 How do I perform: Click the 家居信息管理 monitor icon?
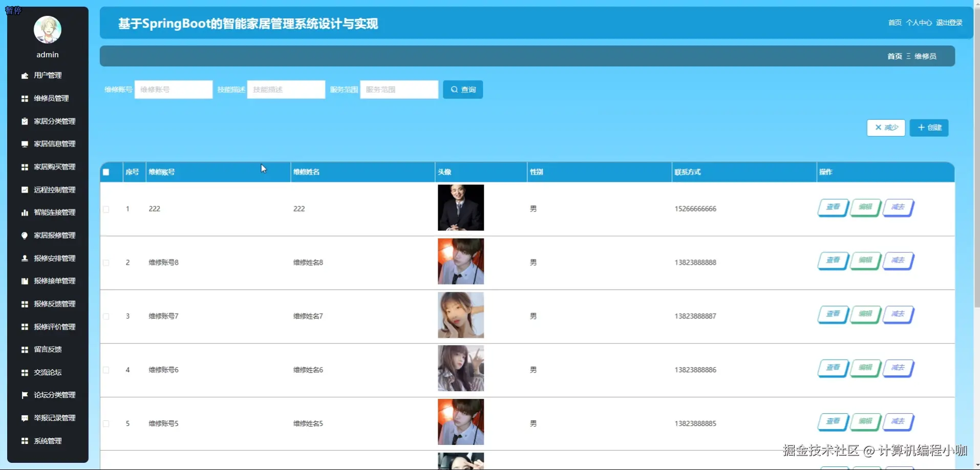point(25,144)
